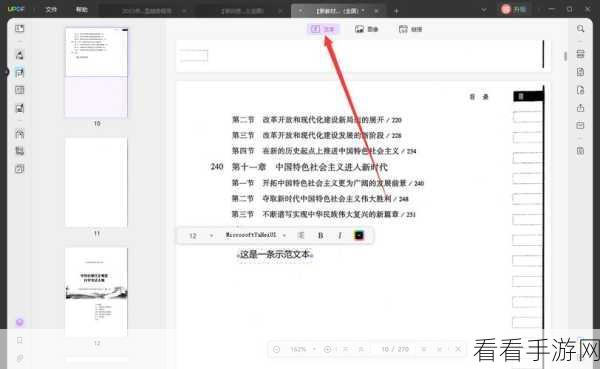Click the 第二节 line ending with / 248
The image size is (600, 369).
[x=320, y=199]
